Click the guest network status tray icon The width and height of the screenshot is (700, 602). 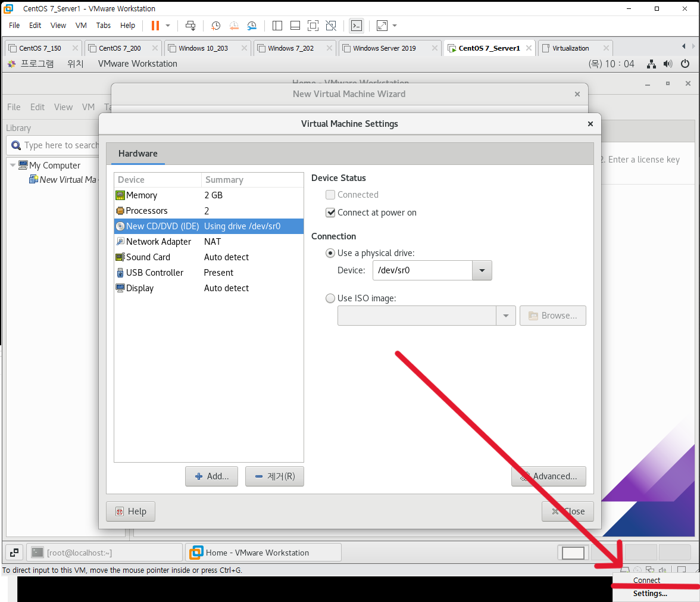pos(651,64)
